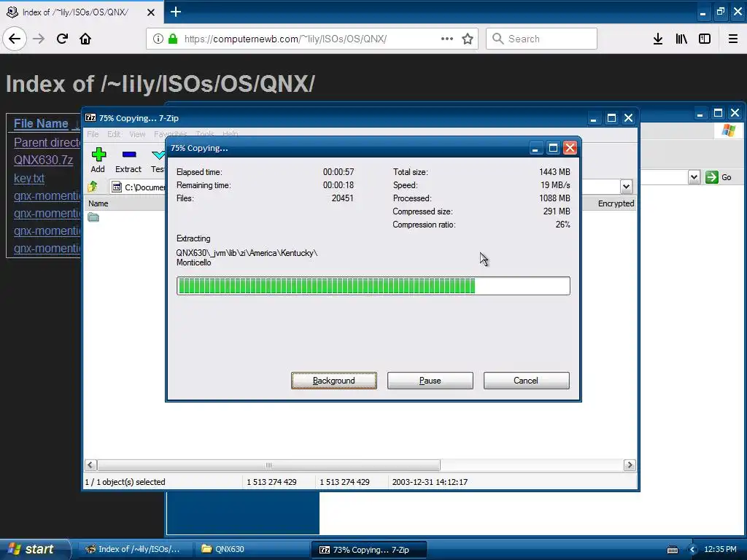Select the folder item in 7-Zip list
Screen dimensions: 747x560
click(93, 217)
